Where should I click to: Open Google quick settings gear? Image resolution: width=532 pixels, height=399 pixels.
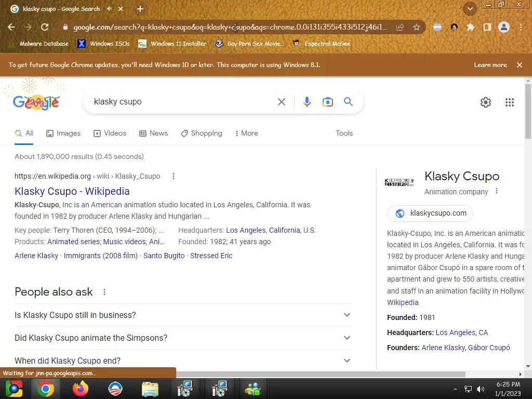click(486, 102)
